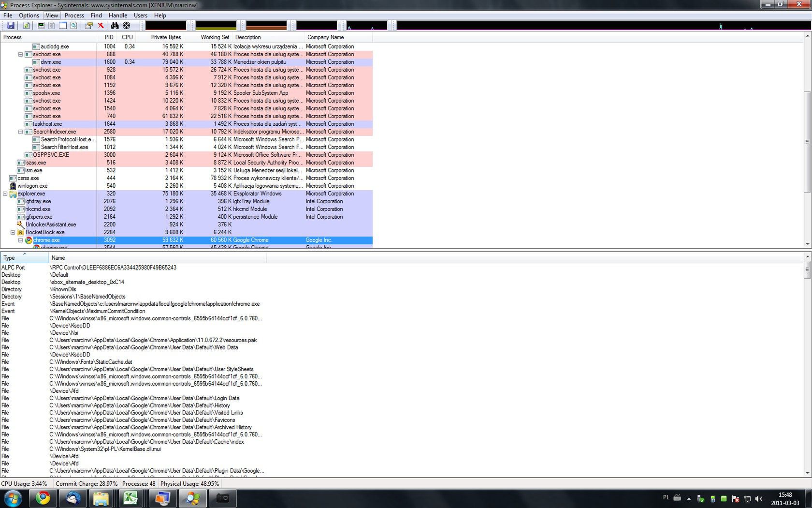Toggle Show Process Tree toolbar icon

tap(52, 25)
